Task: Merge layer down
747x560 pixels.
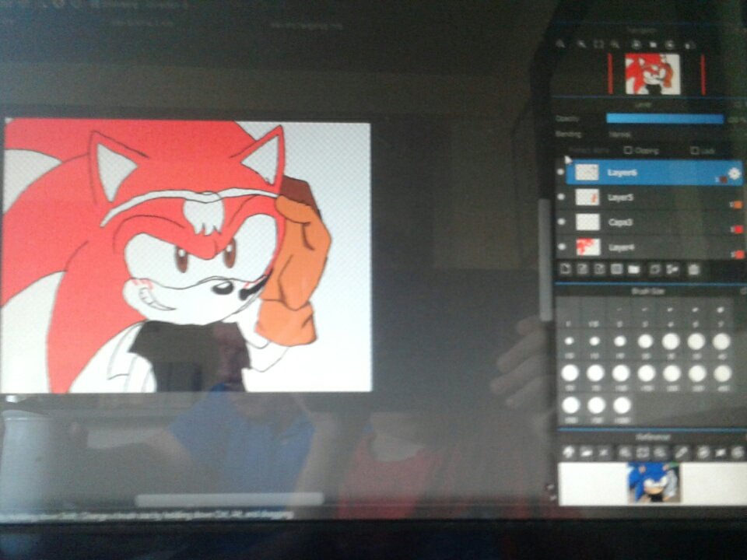Action: [672, 270]
